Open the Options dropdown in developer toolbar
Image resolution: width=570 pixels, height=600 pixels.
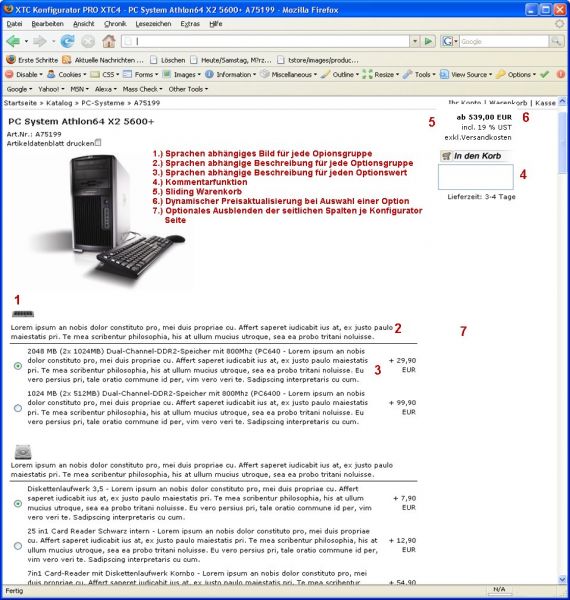pos(516,74)
